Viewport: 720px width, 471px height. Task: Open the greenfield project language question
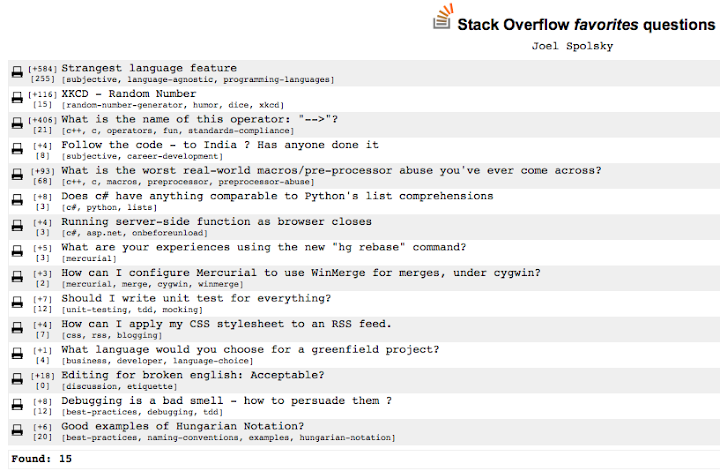pos(250,349)
